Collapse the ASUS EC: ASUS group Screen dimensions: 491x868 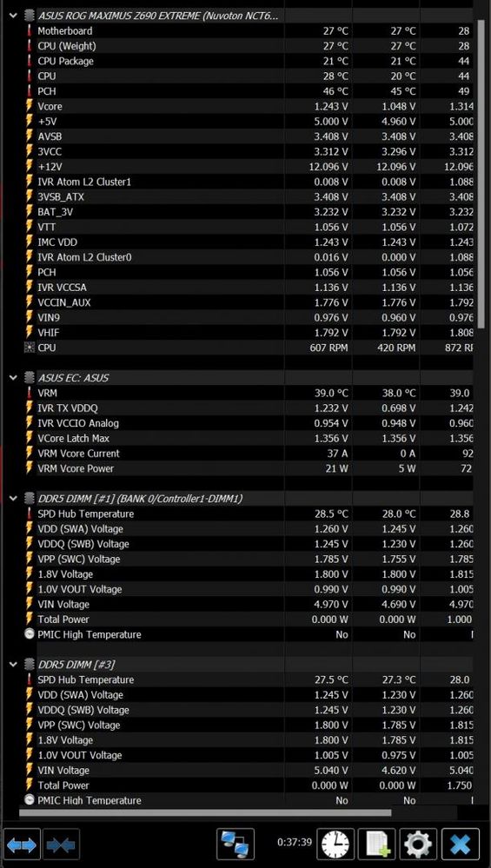pyautogui.click(x=13, y=378)
